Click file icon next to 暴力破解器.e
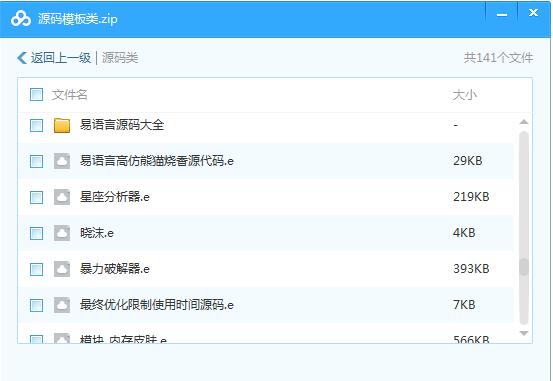This screenshot has height=381, width=553. 62,269
